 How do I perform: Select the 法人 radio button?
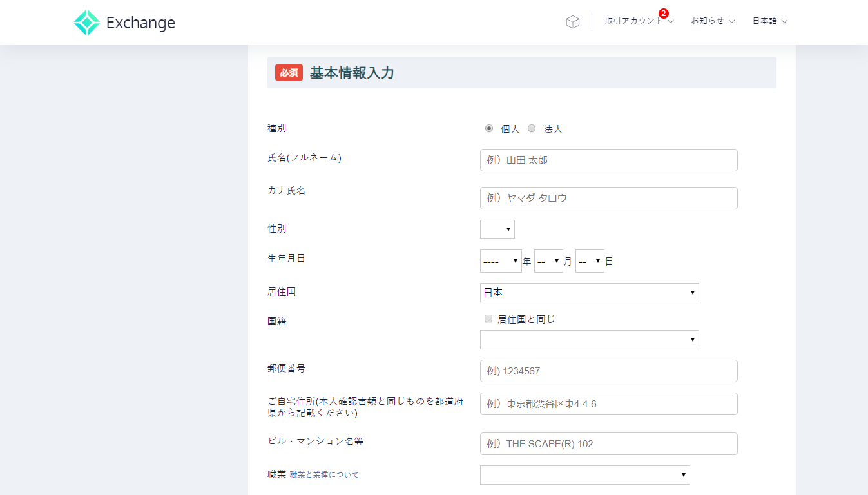coord(532,128)
